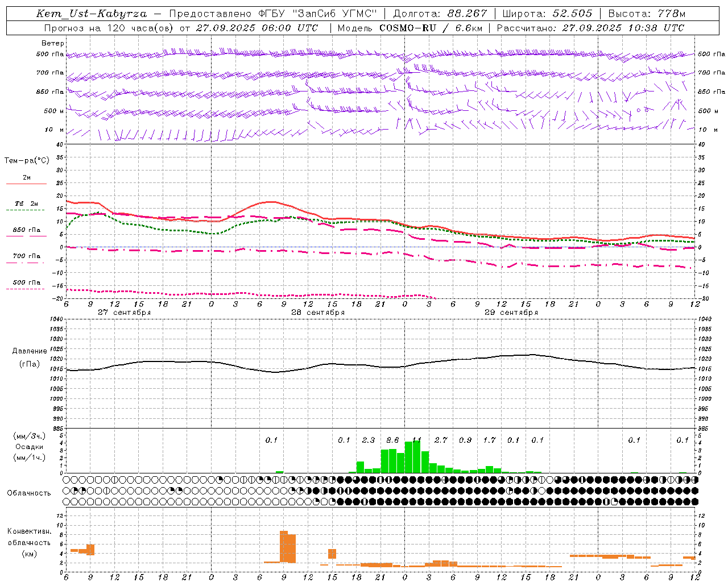Click the Широта: 52.505 value
The image size is (728, 582).
[547, 14]
